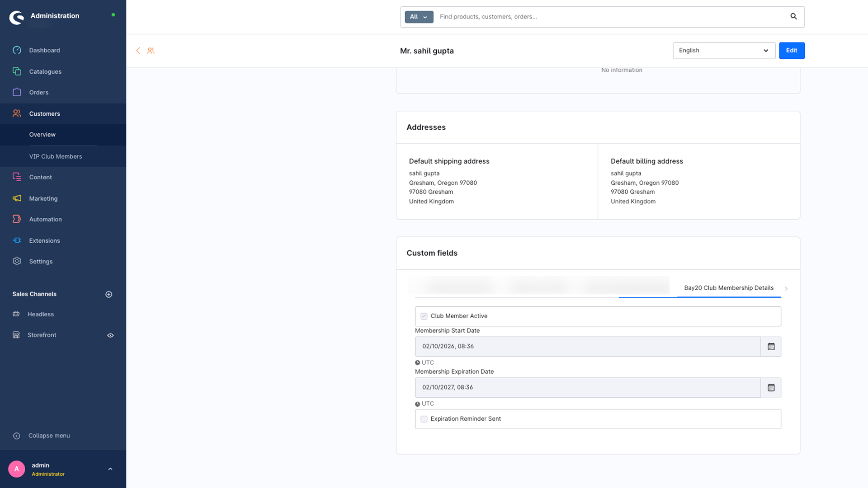Open the Storefront sales channel
Viewport: 868px width, 488px height.
[x=42, y=335]
